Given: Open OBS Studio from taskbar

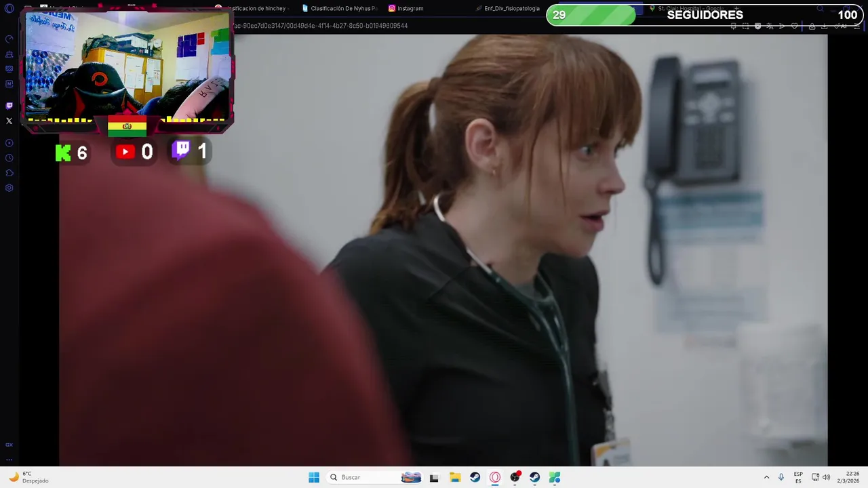Looking at the screenshot, I should [515, 477].
